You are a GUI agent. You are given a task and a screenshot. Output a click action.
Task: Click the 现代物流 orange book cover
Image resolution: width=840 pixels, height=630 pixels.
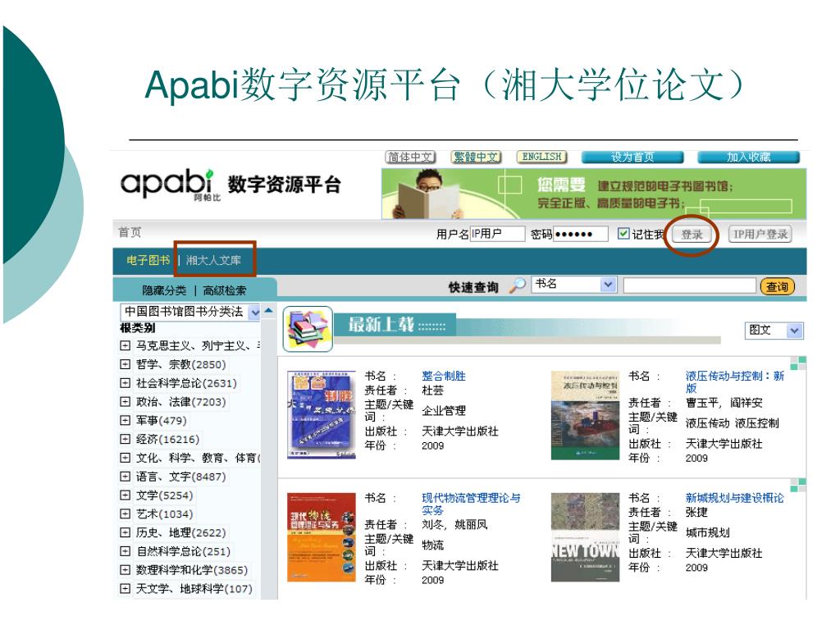pyautogui.click(x=321, y=537)
